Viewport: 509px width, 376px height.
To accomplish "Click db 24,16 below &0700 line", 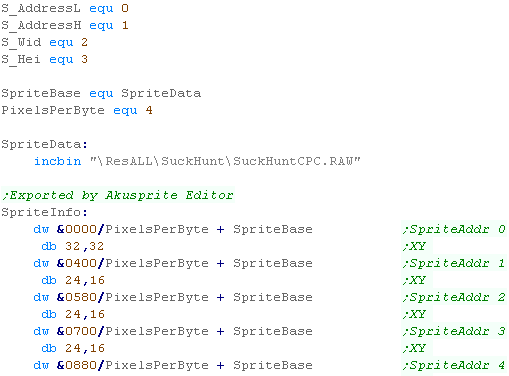I will click(73, 348).
